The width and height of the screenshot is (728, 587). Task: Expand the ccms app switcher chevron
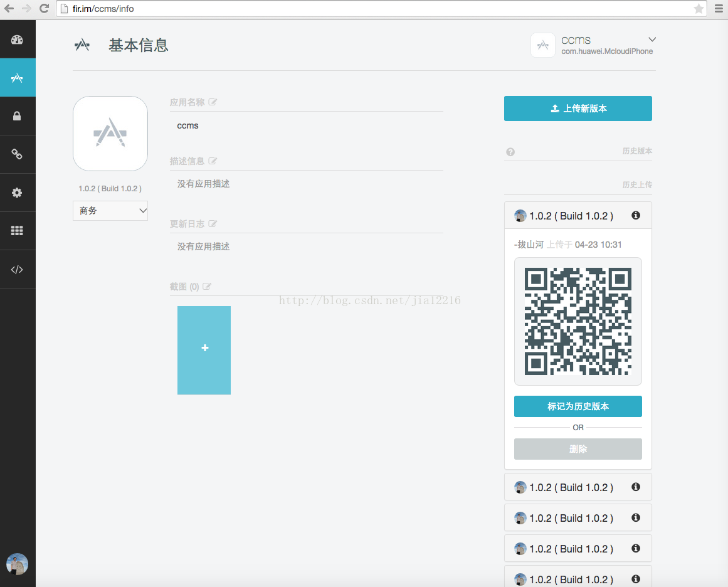click(652, 40)
